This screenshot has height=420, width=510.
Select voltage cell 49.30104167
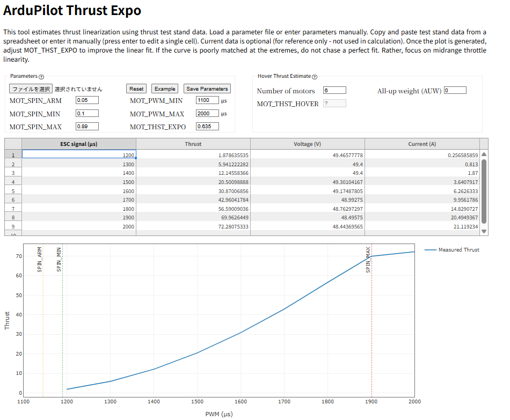tap(308, 182)
